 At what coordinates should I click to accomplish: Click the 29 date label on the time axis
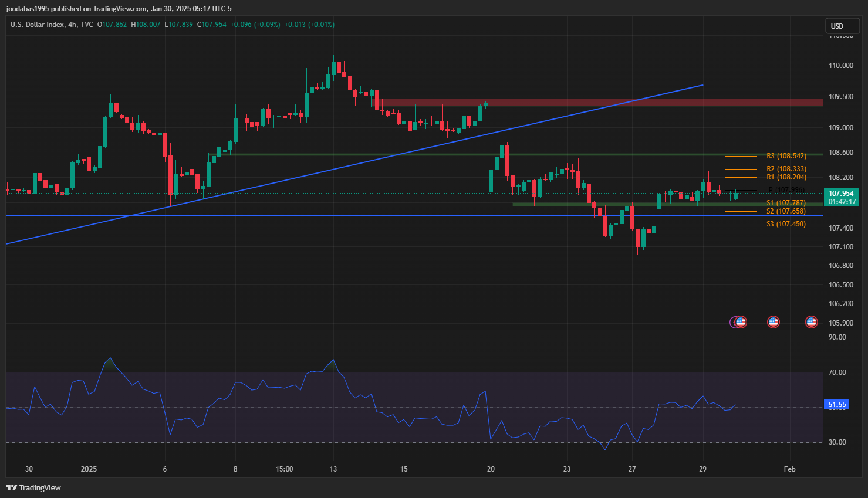702,469
